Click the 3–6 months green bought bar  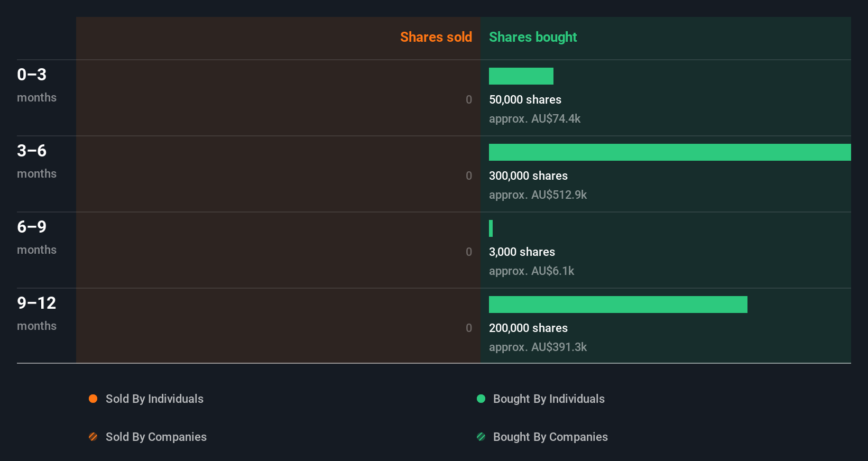pos(670,152)
